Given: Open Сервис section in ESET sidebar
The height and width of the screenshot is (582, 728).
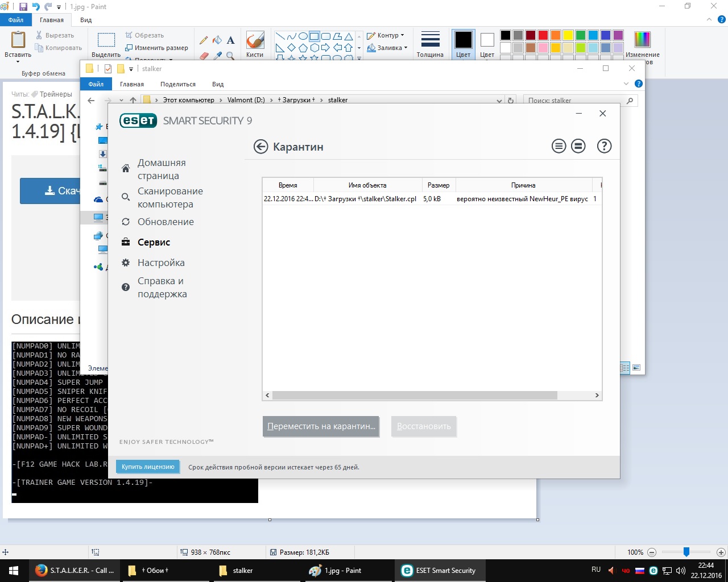Looking at the screenshot, I should coord(154,242).
